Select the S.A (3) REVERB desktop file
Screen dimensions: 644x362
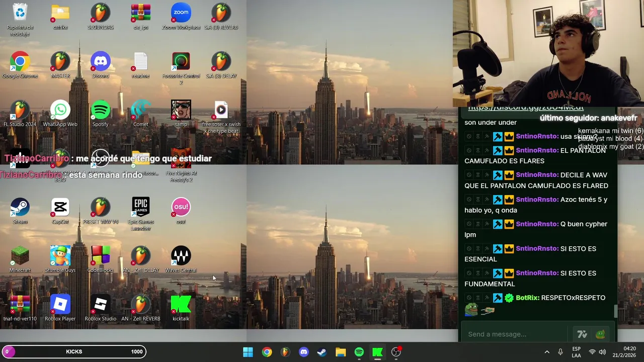pos(221,16)
